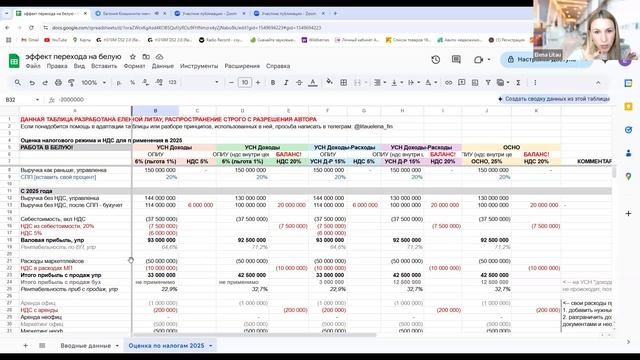Insert a comment from the toolbar

pos(462,82)
